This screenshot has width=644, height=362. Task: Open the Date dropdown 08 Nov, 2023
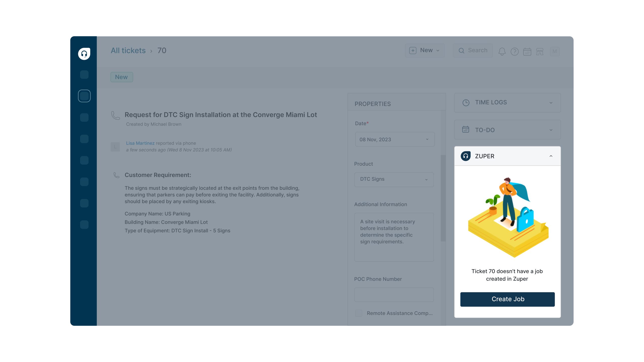point(394,139)
